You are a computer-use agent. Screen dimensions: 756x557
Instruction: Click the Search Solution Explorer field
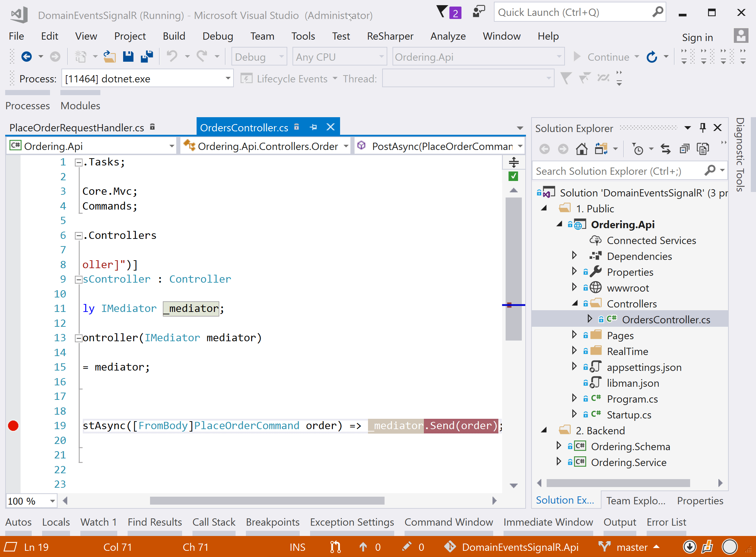click(617, 171)
